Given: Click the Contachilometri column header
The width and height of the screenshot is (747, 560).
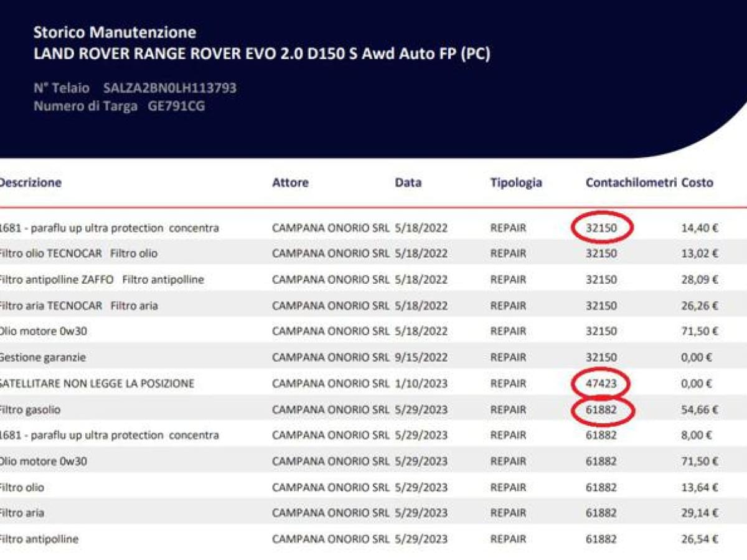Looking at the screenshot, I should 631,182.
